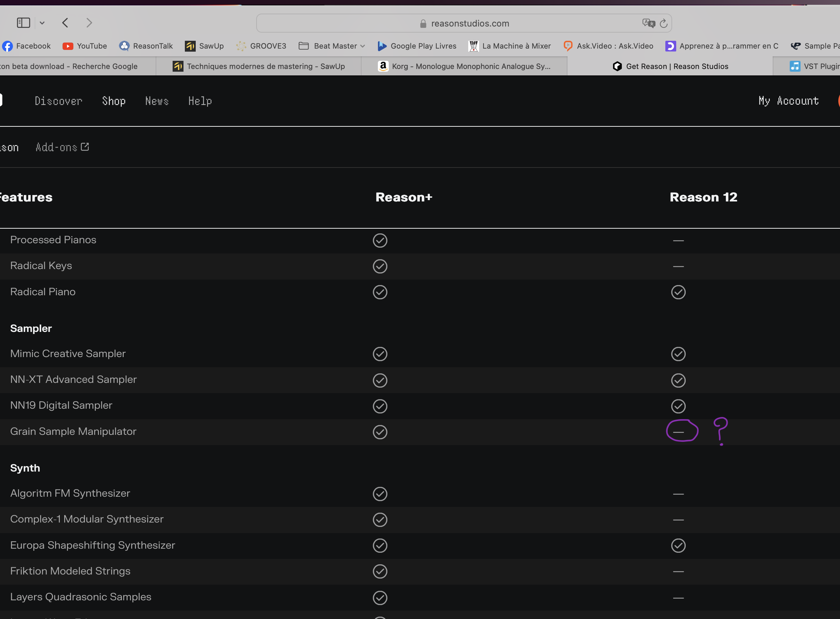Click the Reason Studios site logo/icon
The height and width of the screenshot is (619, 840).
click(x=2, y=101)
